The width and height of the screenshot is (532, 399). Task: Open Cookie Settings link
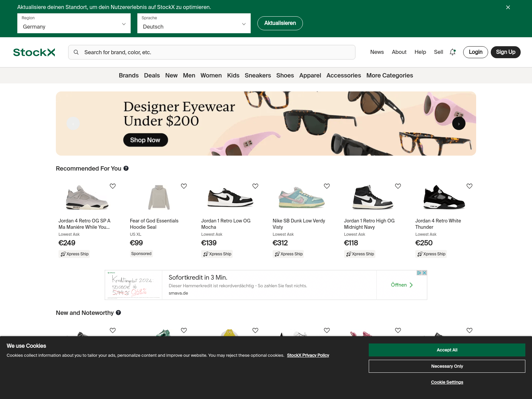point(447,382)
